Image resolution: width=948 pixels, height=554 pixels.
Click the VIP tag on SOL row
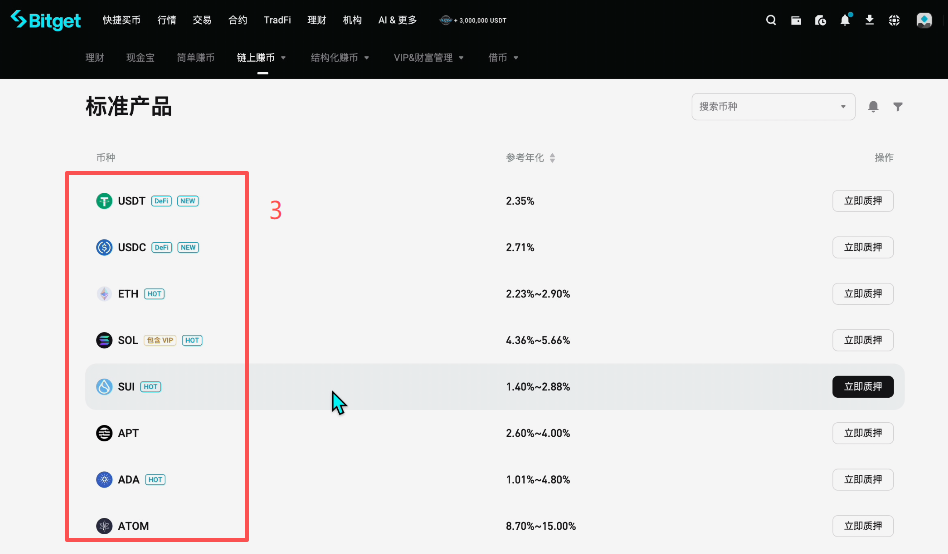(160, 341)
